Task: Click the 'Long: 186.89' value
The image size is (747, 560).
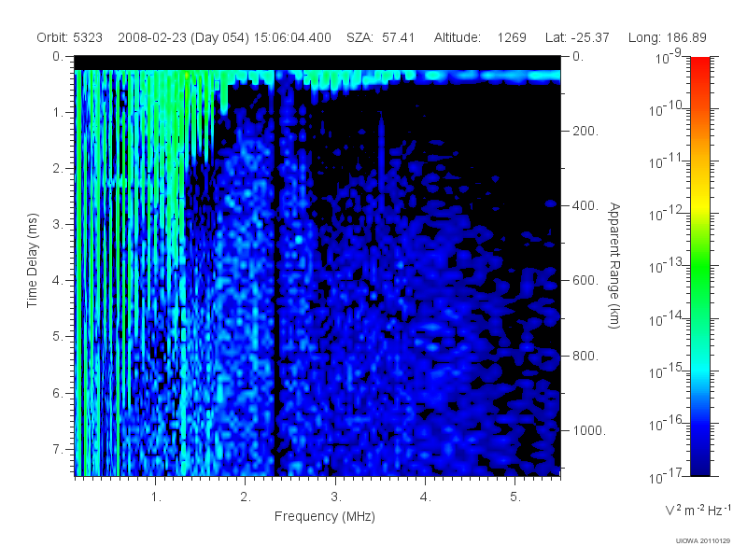Action: (668, 37)
